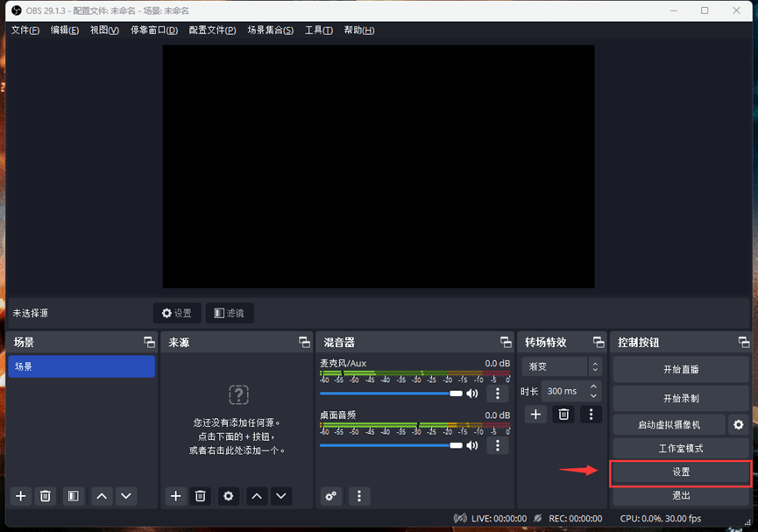
Task: Decrease transition duration with down arrow
Action: (593, 395)
